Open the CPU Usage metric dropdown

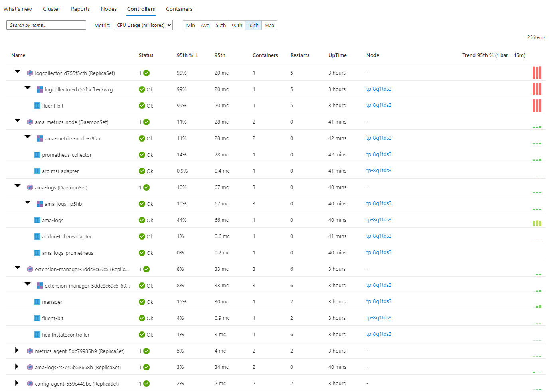pyautogui.click(x=143, y=25)
